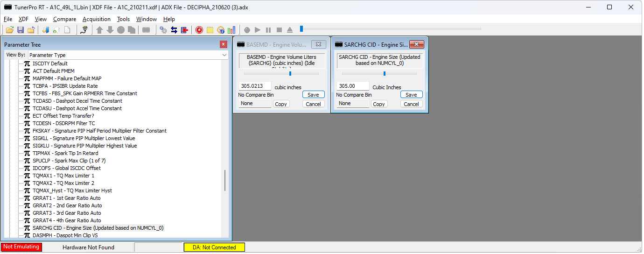Open the Acquisition menu
This screenshot has width=644, height=254.
pos(96,19)
